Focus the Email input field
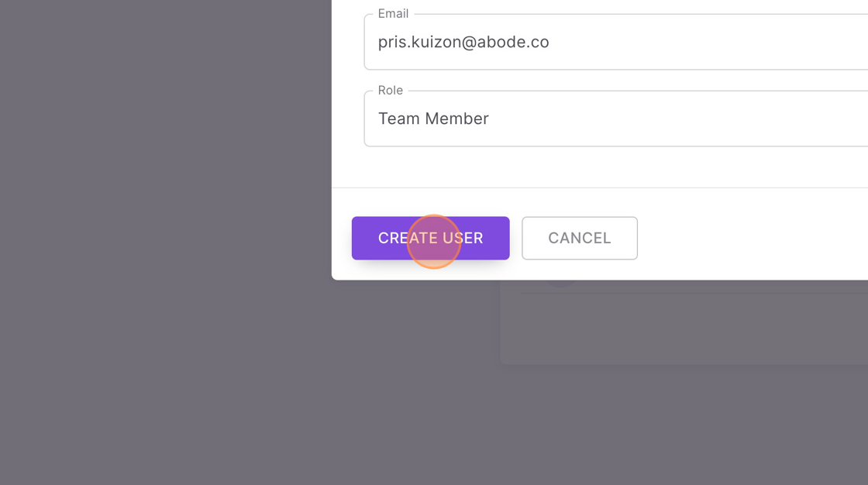The height and width of the screenshot is (485, 868). coord(615,42)
